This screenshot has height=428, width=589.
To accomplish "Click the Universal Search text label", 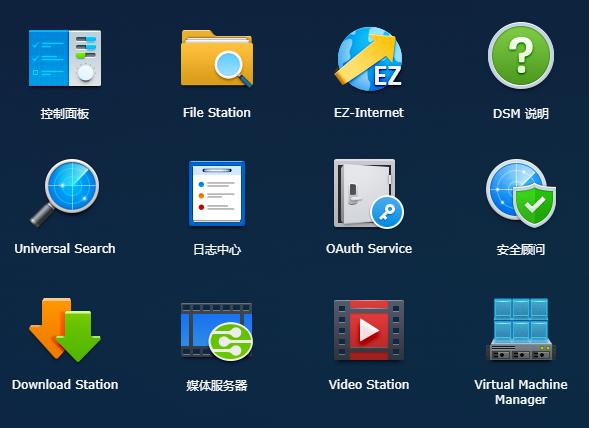I will coord(65,248).
